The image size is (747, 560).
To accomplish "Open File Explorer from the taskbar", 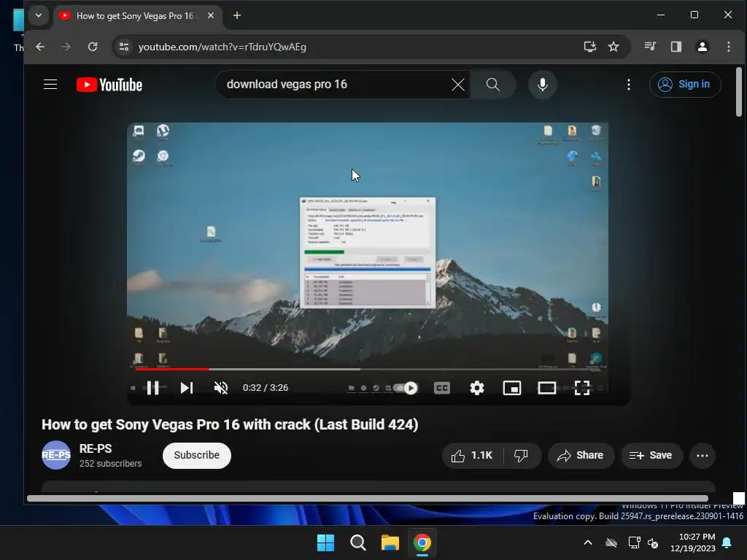I will coord(390,542).
